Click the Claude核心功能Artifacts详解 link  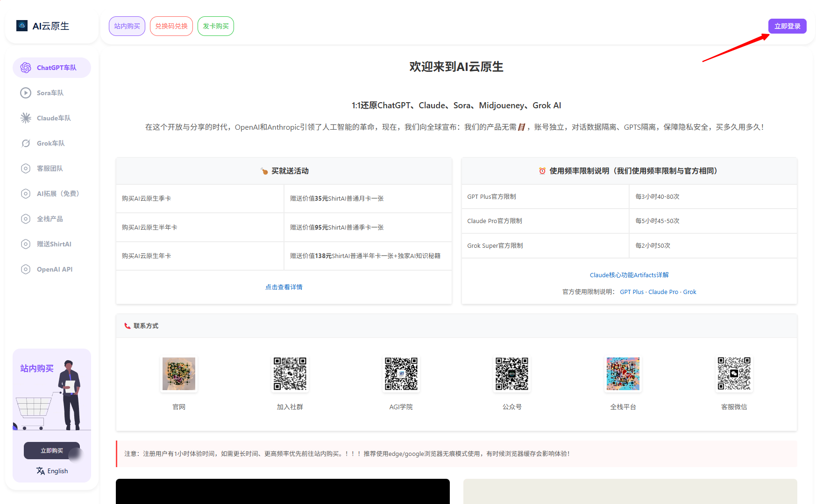tap(629, 275)
